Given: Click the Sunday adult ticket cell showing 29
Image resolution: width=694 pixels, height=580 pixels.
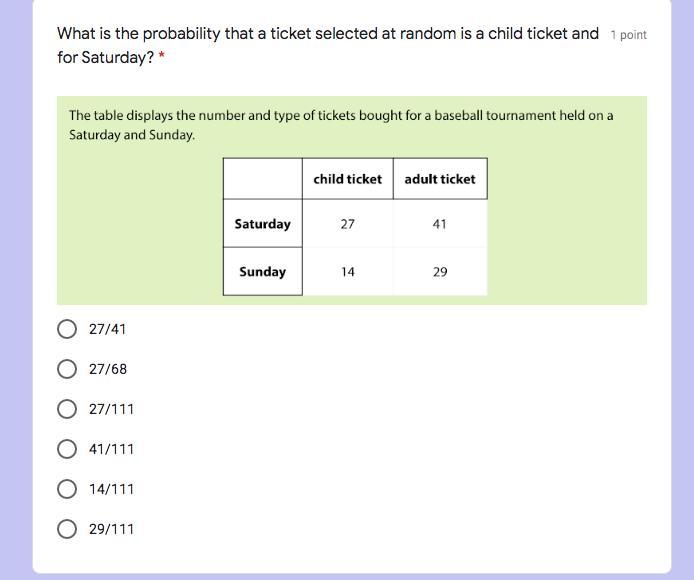Looking at the screenshot, I should pyautogui.click(x=440, y=271).
